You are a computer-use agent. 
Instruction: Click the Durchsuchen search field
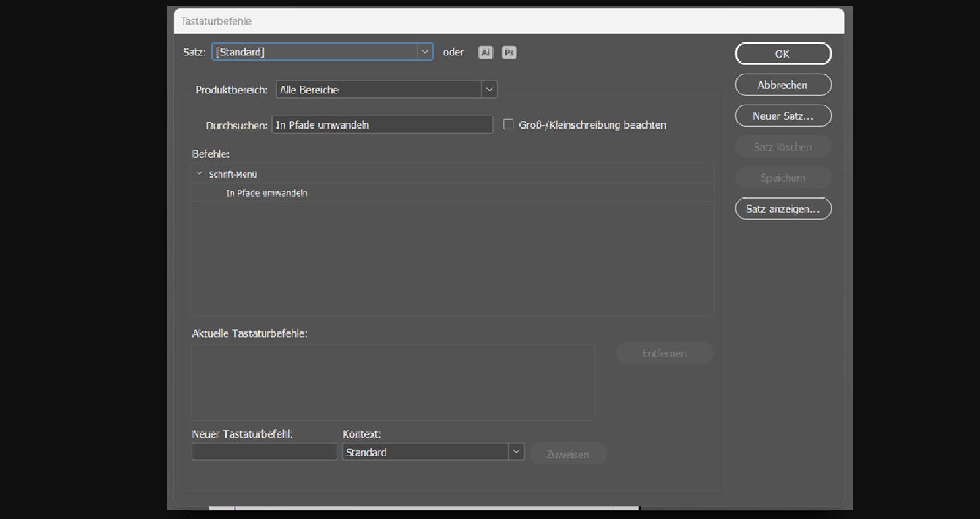coord(382,125)
